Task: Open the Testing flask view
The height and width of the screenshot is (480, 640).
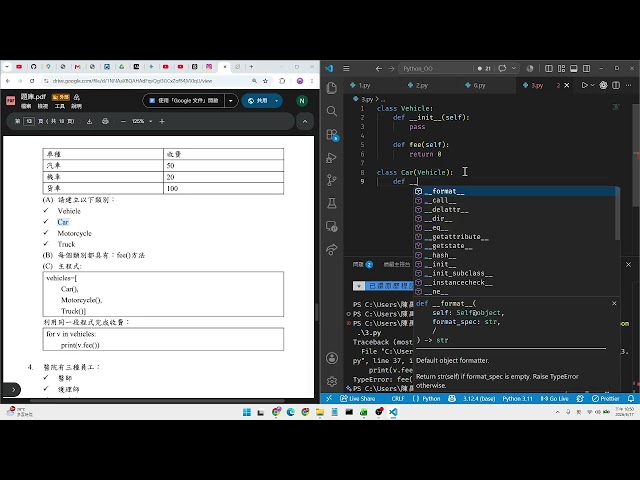Action: click(332, 203)
